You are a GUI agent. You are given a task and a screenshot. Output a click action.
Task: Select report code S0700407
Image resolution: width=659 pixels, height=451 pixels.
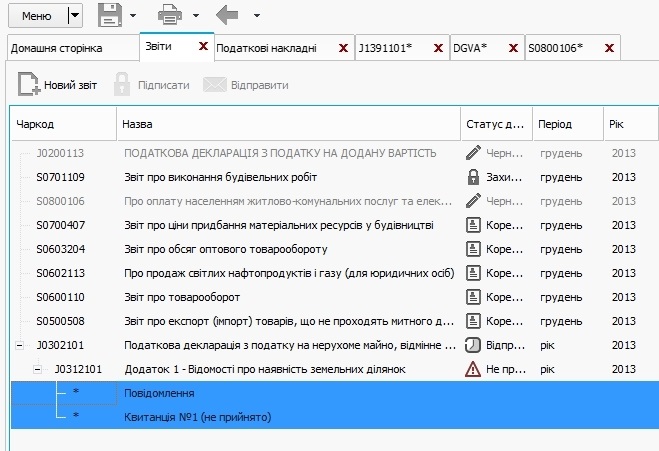(61, 225)
